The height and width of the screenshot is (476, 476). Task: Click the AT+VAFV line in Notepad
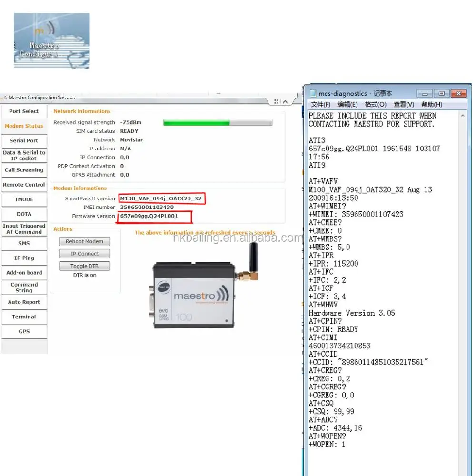coord(323,182)
